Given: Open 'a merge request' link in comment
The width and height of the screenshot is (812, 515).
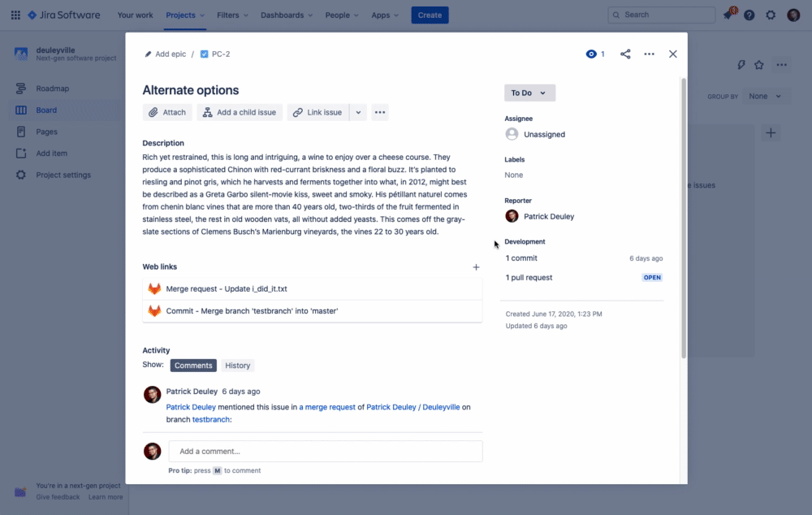Looking at the screenshot, I should [x=327, y=407].
